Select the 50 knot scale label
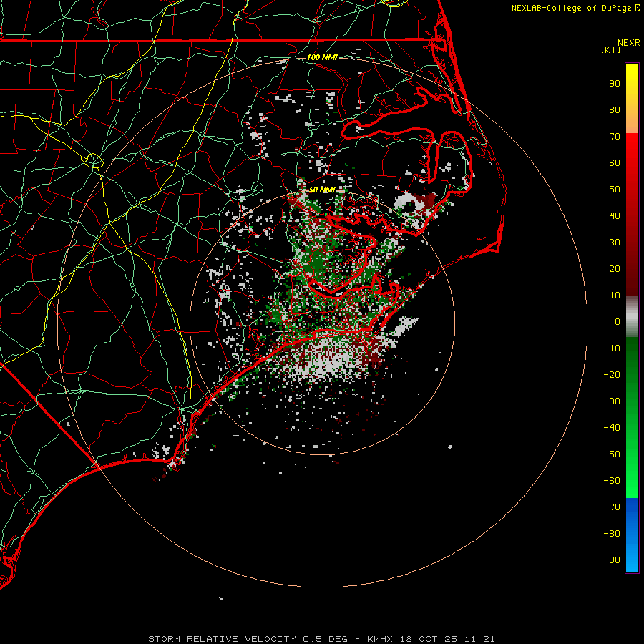 [x=615, y=190]
